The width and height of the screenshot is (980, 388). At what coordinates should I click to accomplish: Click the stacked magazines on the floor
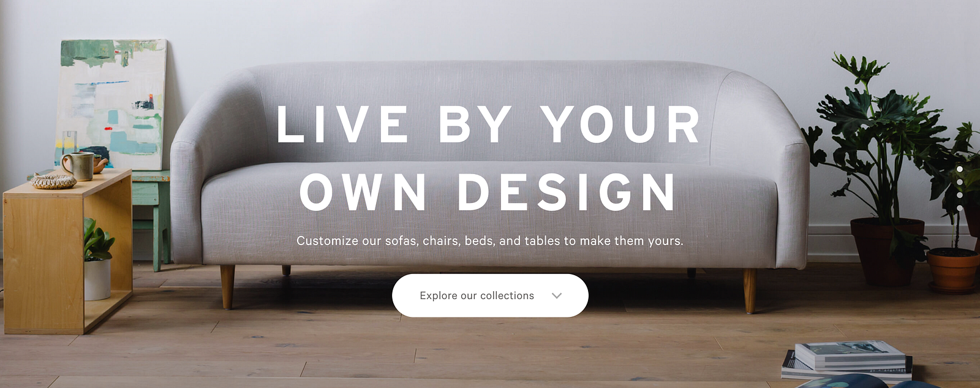(x=846, y=362)
